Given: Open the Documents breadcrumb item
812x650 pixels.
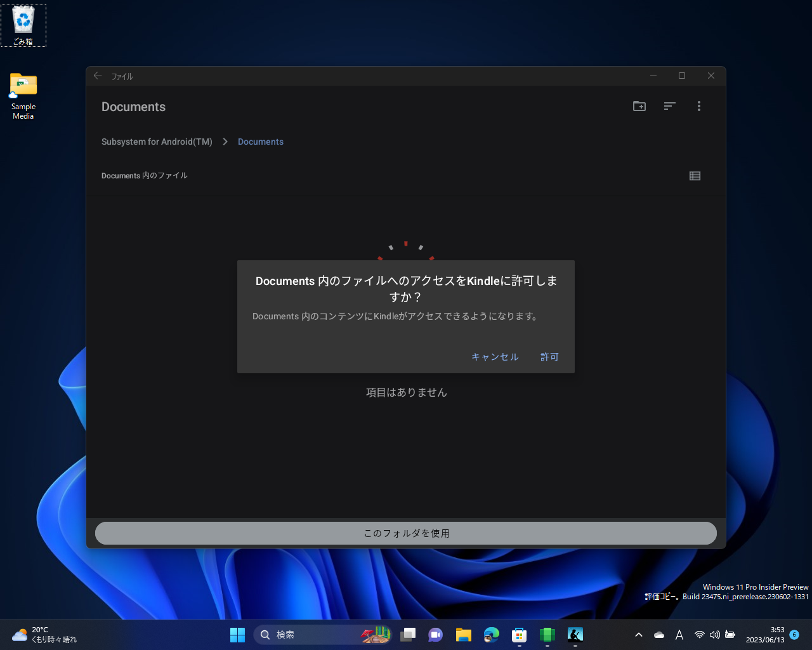Looking at the screenshot, I should coord(260,142).
